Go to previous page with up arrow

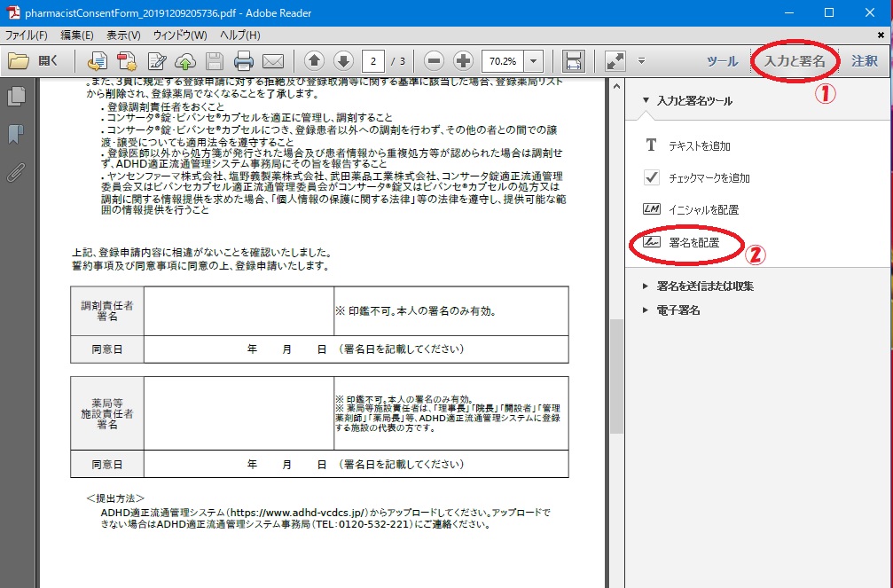[314, 61]
